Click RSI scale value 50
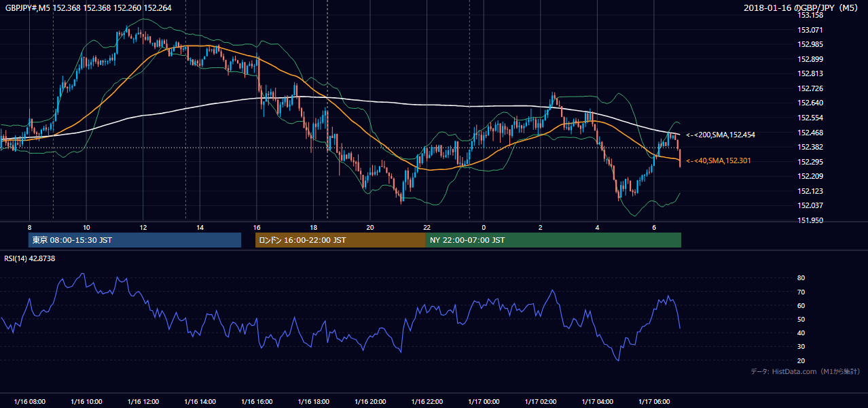This screenshot has width=868, height=408. pos(801,319)
